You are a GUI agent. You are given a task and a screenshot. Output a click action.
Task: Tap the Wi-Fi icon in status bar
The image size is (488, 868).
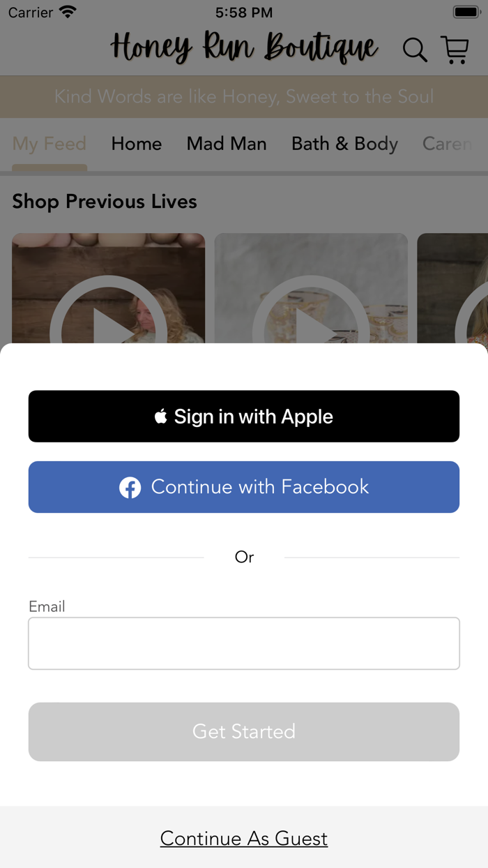[x=68, y=12]
